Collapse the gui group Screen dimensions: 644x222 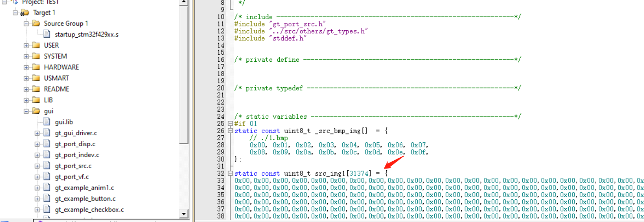point(26,111)
